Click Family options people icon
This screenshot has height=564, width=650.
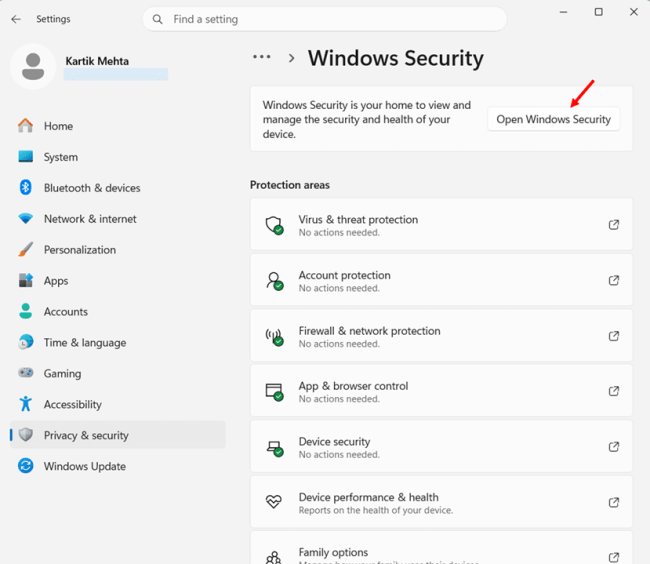[274, 557]
